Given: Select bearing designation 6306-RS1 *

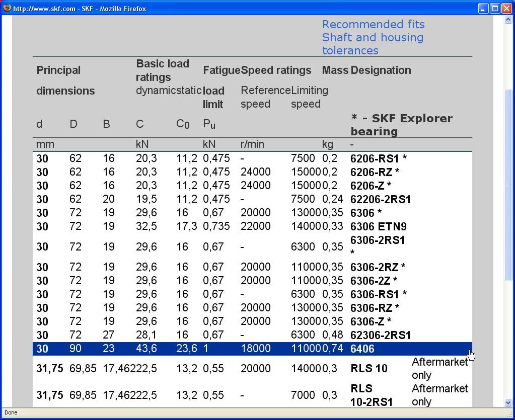Looking at the screenshot, I should 379,294.
